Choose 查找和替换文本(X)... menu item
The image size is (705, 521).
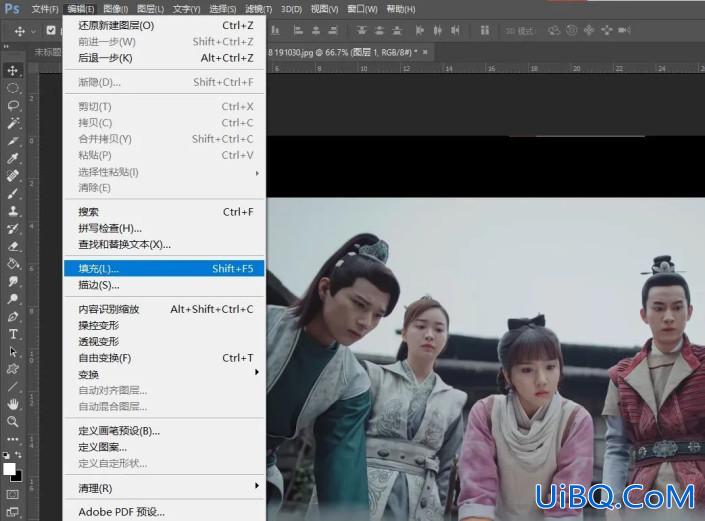click(x=164, y=245)
